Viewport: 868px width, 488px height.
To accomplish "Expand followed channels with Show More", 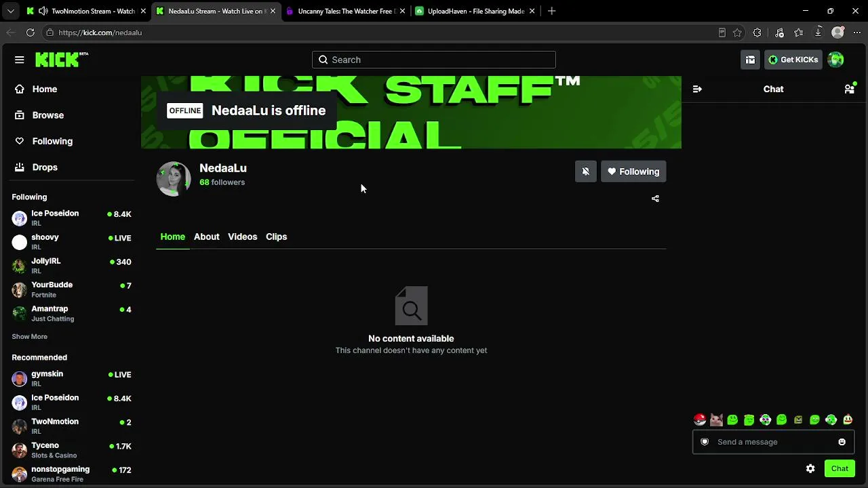I will (29, 337).
